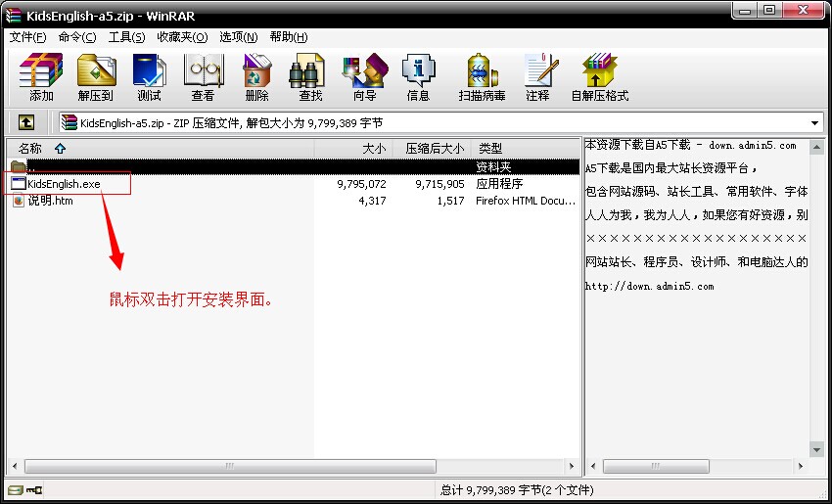Screen dimensions: 832x504
Task: Sort by Packed Size (压缩后大小) column
Action: click(x=432, y=148)
